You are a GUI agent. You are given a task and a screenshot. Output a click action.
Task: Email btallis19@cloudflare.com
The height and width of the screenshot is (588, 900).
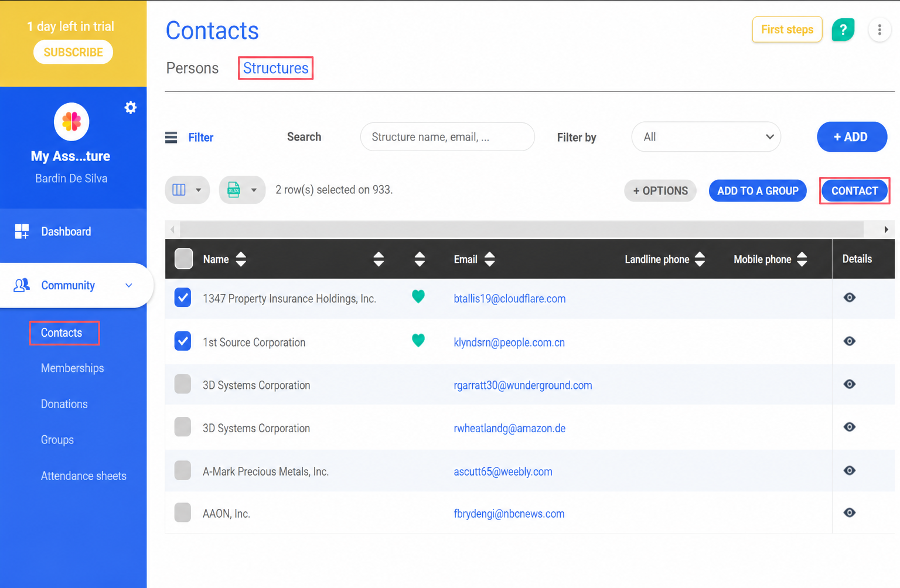[x=510, y=299]
